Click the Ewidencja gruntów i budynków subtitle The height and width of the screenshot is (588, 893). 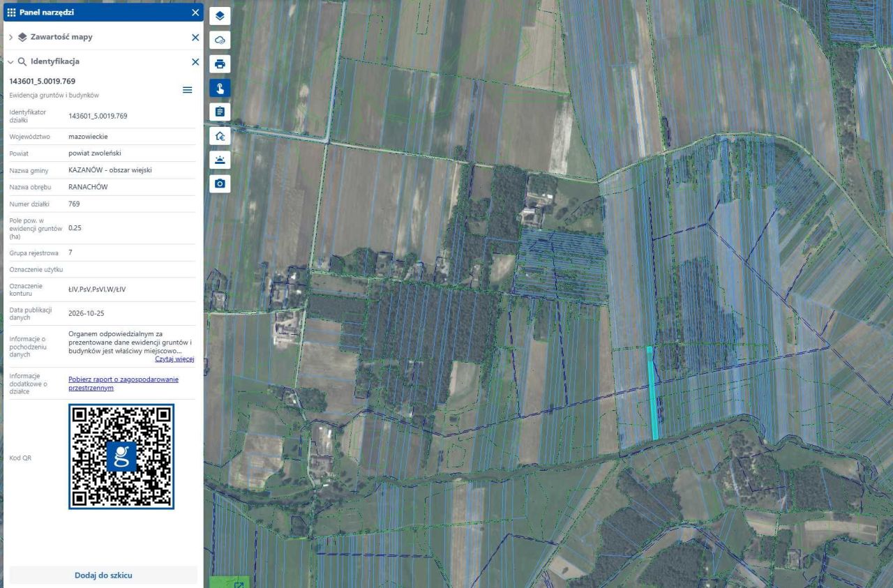(54, 95)
